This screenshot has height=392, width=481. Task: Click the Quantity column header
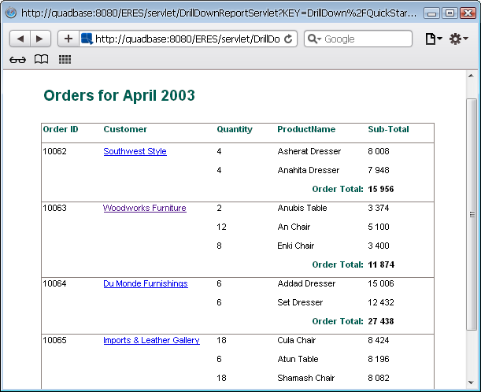(235, 129)
